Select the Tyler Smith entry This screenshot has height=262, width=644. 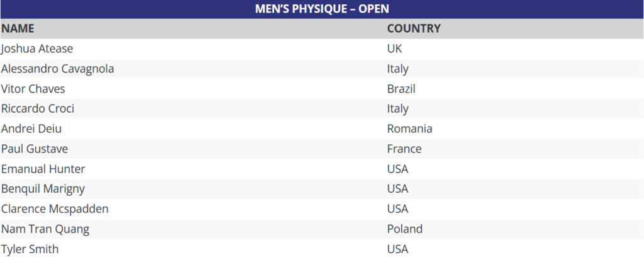[30, 249]
